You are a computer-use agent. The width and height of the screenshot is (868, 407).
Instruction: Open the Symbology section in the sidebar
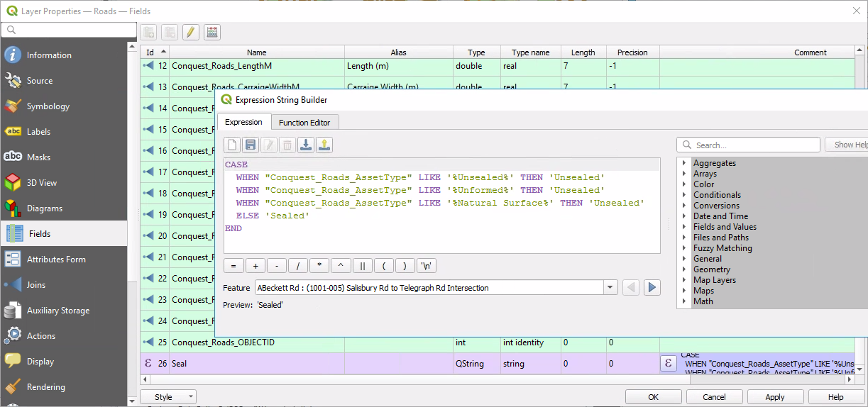(x=48, y=106)
